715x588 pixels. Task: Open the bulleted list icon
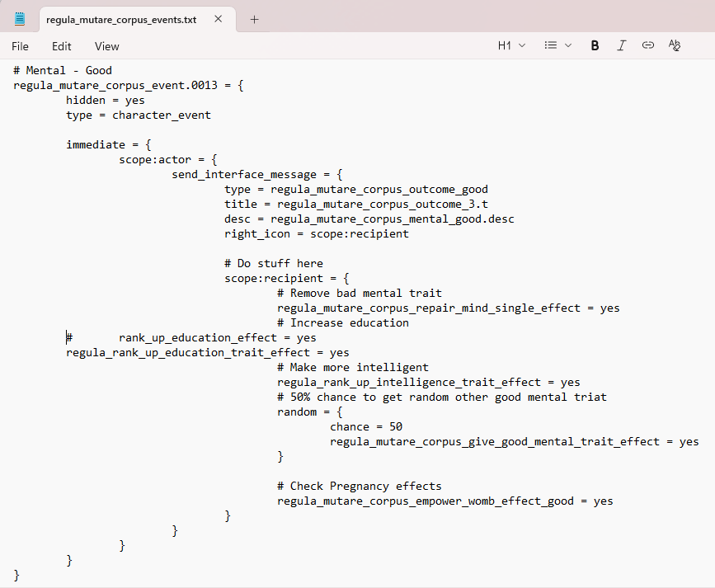[x=550, y=45]
